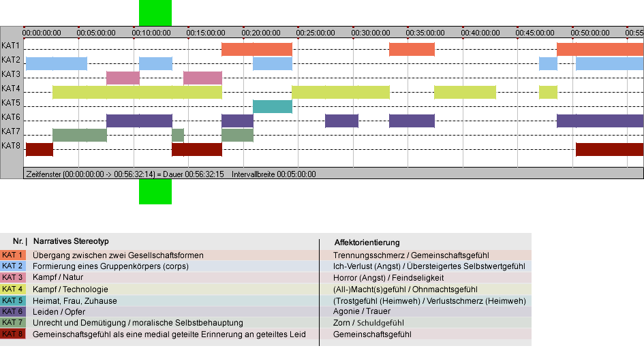Select the purple KAT6 segment spanning 00:10:00
The image size is (644, 361).
pos(139,121)
